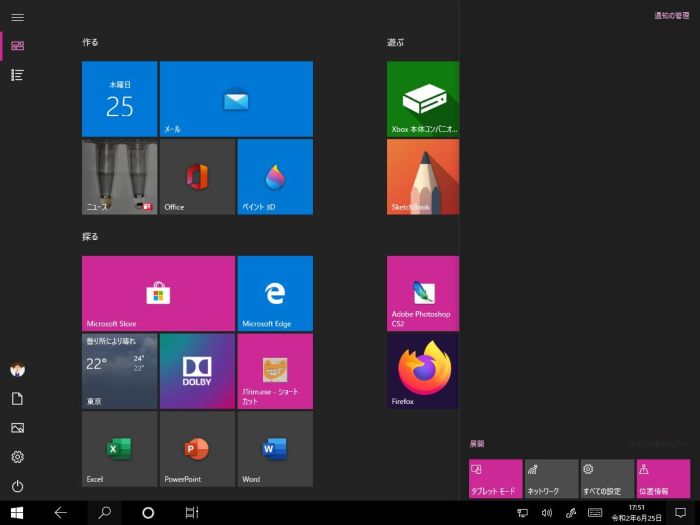Click the 通知の管理 link
Viewport: 700px width, 525px height.
pyautogui.click(x=671, y=16)
